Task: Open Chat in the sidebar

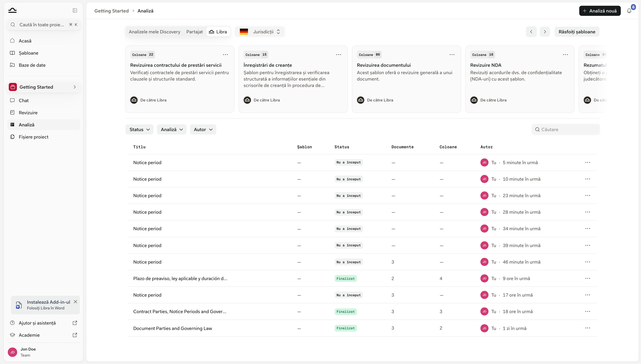Action: (44, 100)
